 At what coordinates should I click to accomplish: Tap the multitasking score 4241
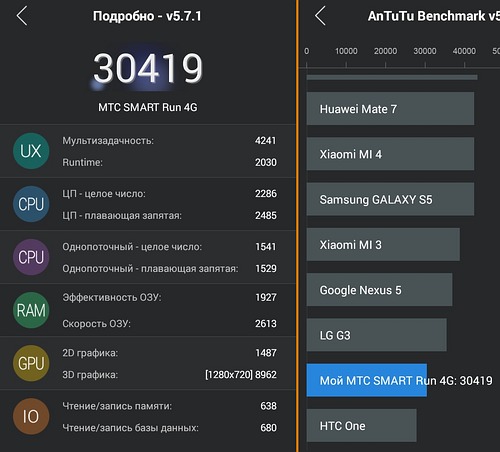point(266,141)
